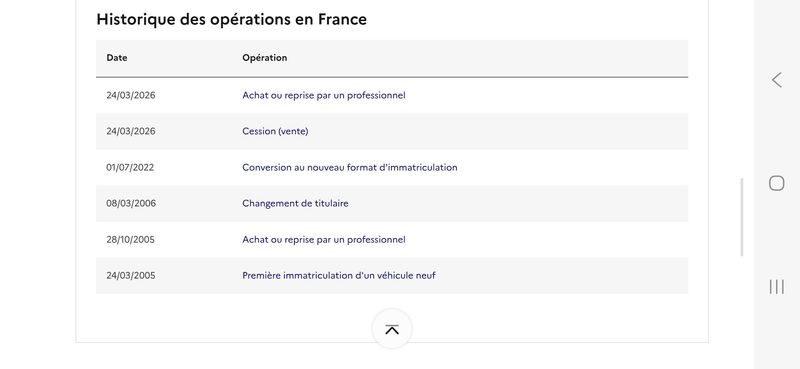Open 'Première immatriculation d'un véhicule neuf'
Viewport: 800px width, 369px height.
(x=339, y=276)
